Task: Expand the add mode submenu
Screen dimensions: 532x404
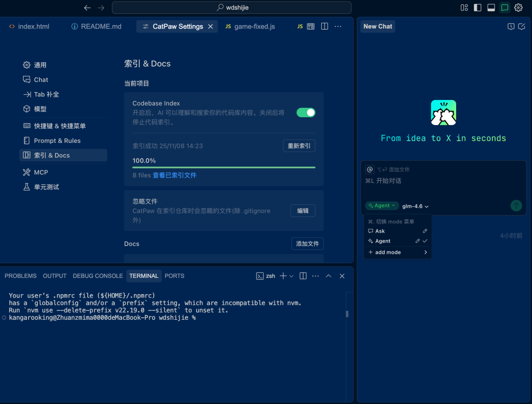Action: [398, 252]
